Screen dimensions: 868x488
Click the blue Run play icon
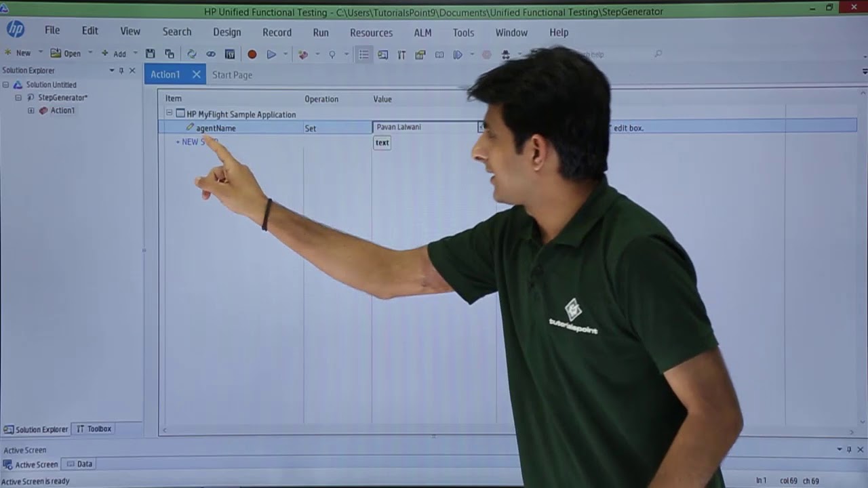271,54
